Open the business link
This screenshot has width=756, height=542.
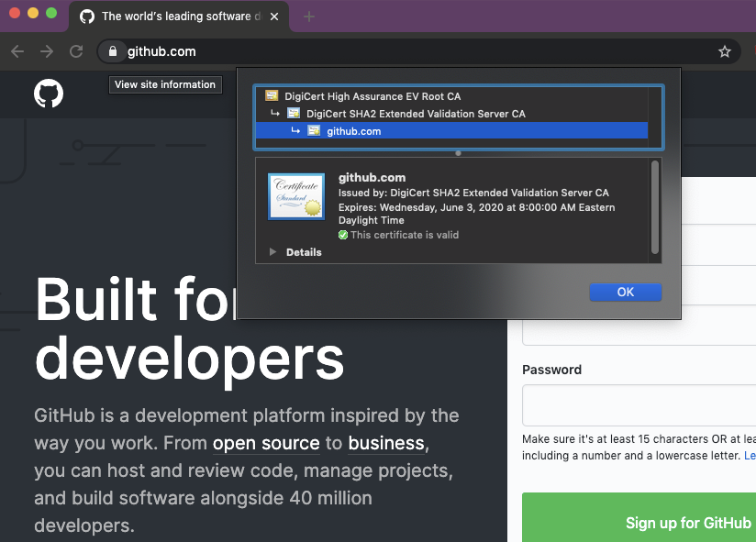[x=386, y=443]
